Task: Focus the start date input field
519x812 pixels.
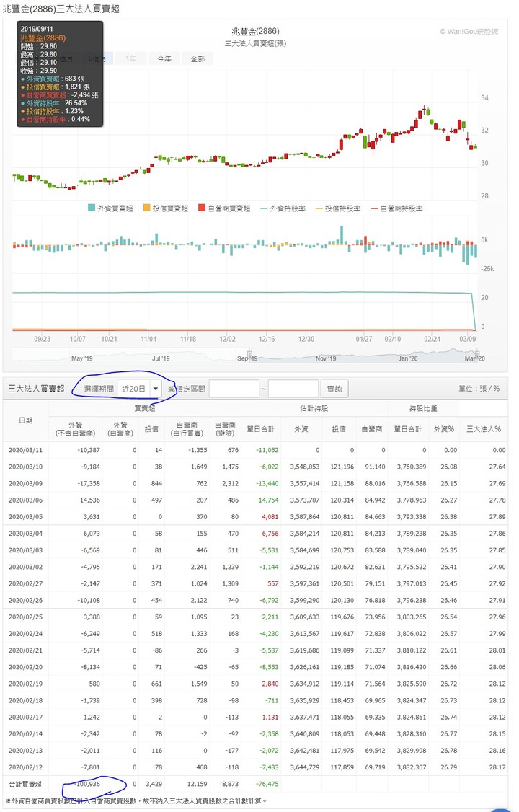Action: [234, 389]
